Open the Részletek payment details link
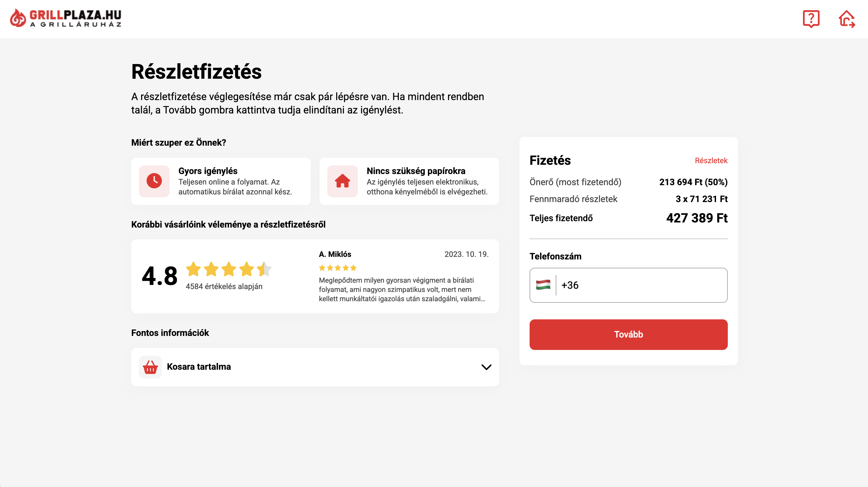Viewport: 868px width, 487px height. click(711, 161)
